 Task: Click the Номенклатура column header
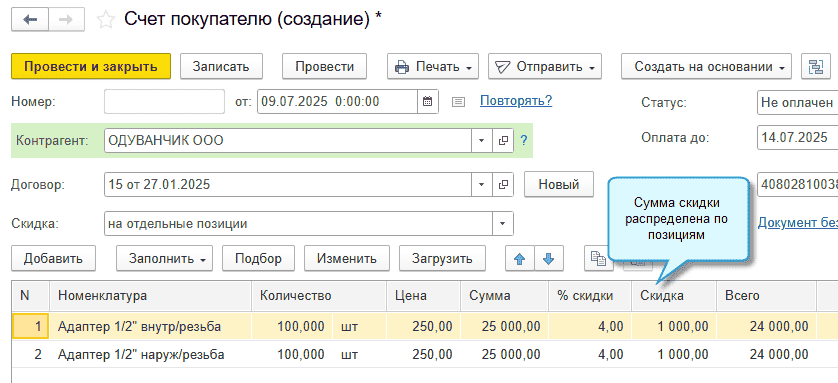pyautogui.click(x=151, y=295)
